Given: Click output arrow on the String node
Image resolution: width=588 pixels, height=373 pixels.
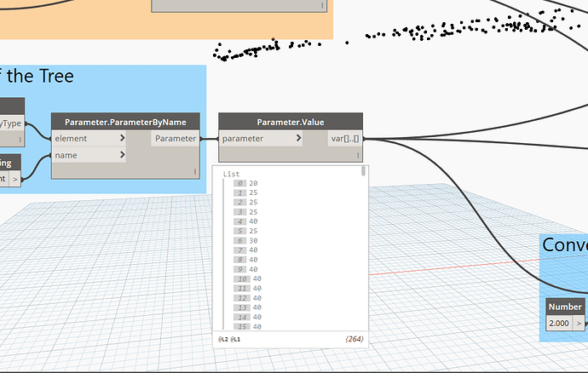Looking at the screenshot, I should pyautogui.click(x=15, y=179).
